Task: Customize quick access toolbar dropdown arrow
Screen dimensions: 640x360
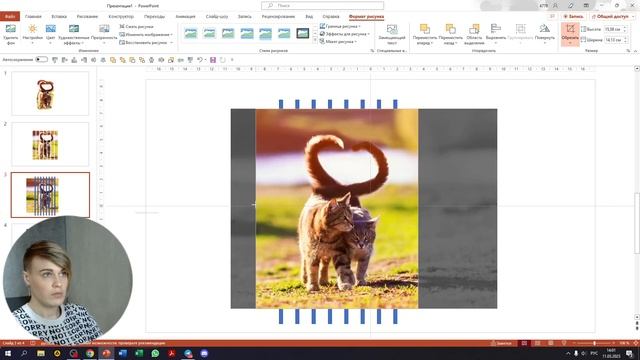Action: [232, 60]
